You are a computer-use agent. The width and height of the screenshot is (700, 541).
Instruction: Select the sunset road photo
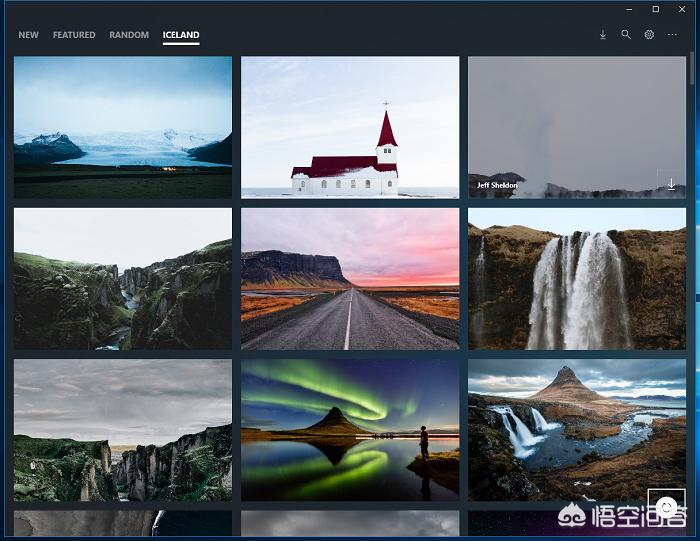coord(350,278)
